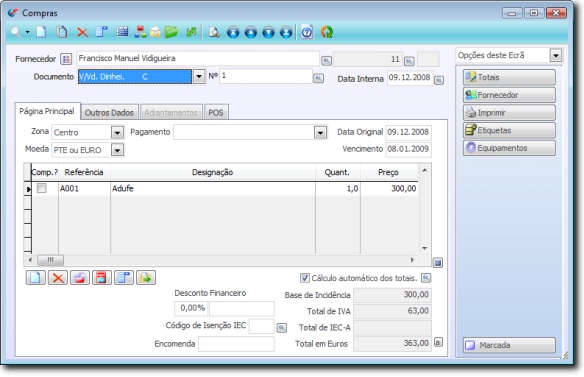Click the small grid icon right of scrollbar
Image resolution: width=584 pixels, height=377 pixels.
pos(438,263)
